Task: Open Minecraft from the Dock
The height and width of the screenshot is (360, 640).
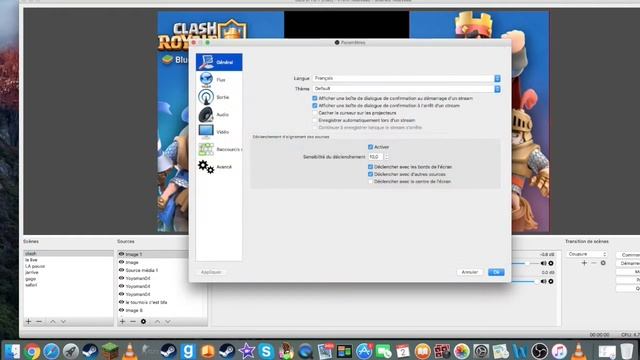Action: [110, 351]
